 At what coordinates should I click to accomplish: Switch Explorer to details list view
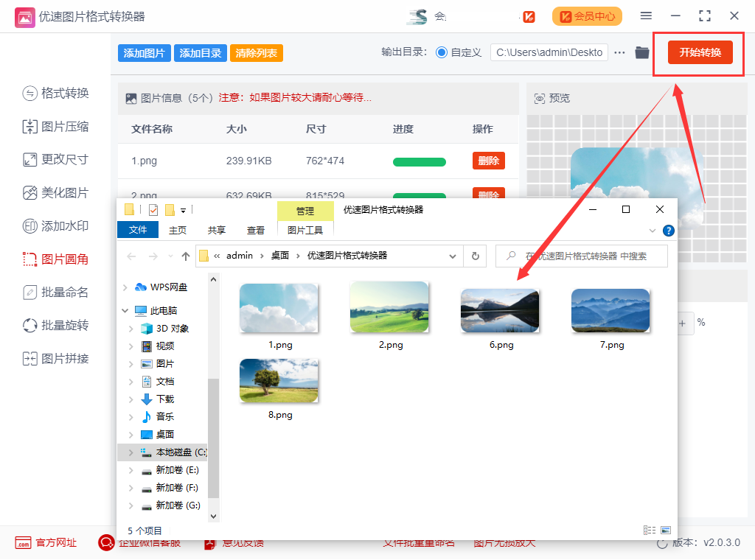click(x=650, y=531)
